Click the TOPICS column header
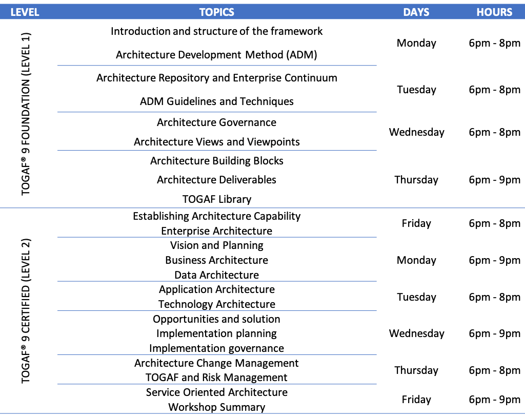 (216, 12)
